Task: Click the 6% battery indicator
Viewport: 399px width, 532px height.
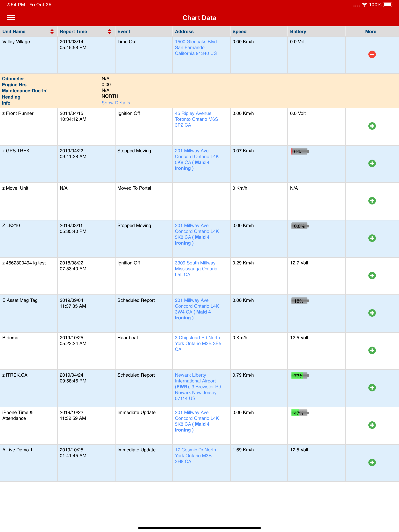Action: (300, 151)
